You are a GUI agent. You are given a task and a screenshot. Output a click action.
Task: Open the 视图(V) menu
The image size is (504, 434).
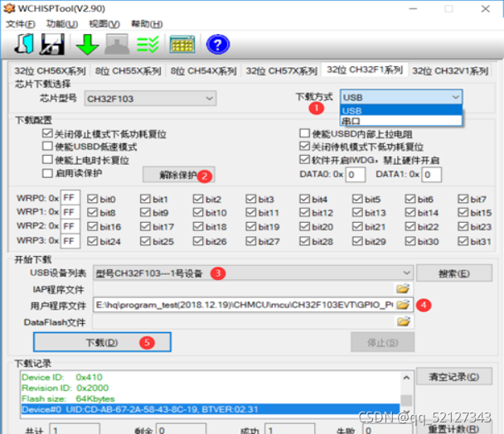(104, 24)
